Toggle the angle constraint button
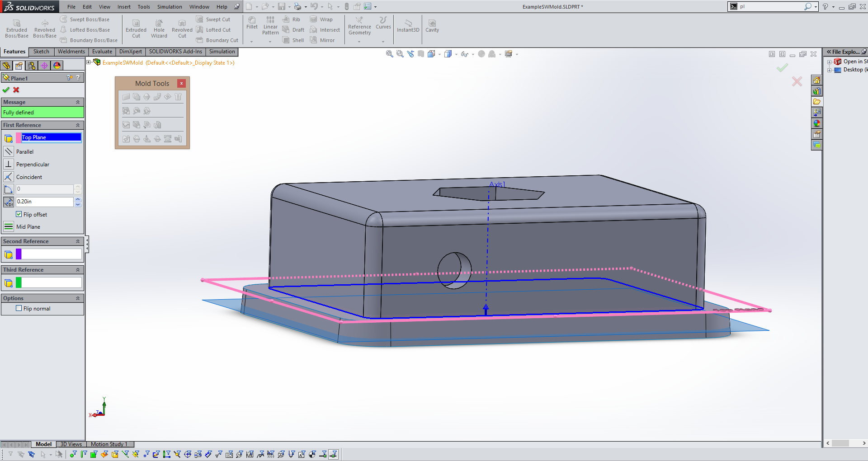Screen dimensions: 868x461 (8, 189)
